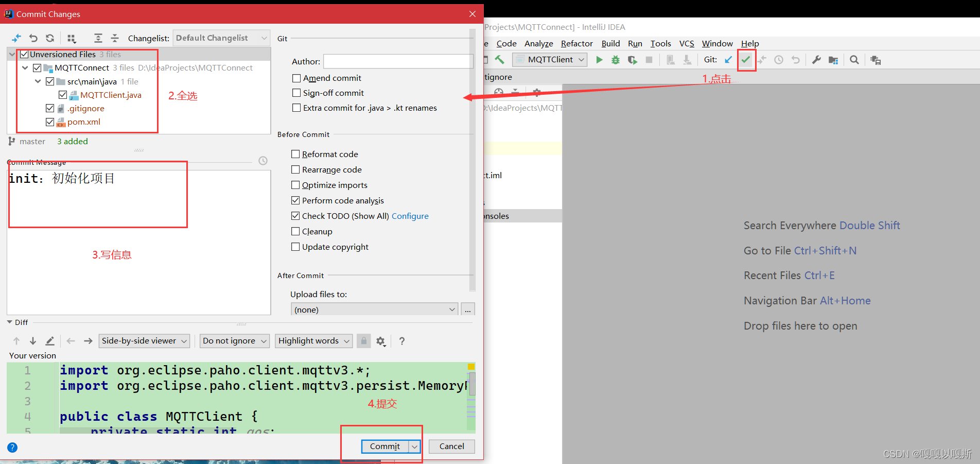The height and width of the screenshot is (464, 980).
Task: Go to previous difference arrow in Diff
Action: click(16, 341)
